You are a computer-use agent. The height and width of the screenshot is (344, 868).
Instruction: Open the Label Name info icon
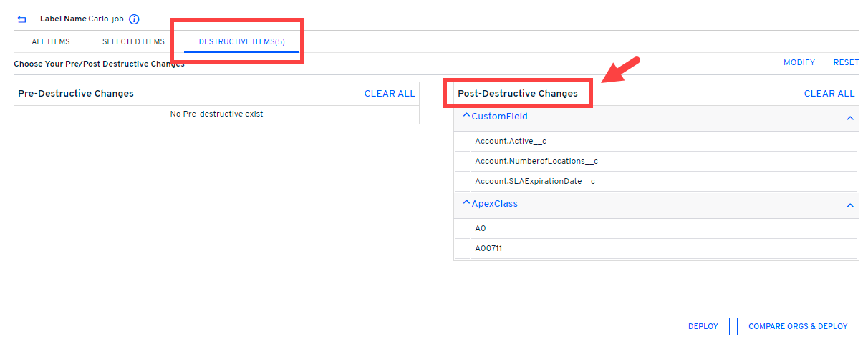coord(134,19)
